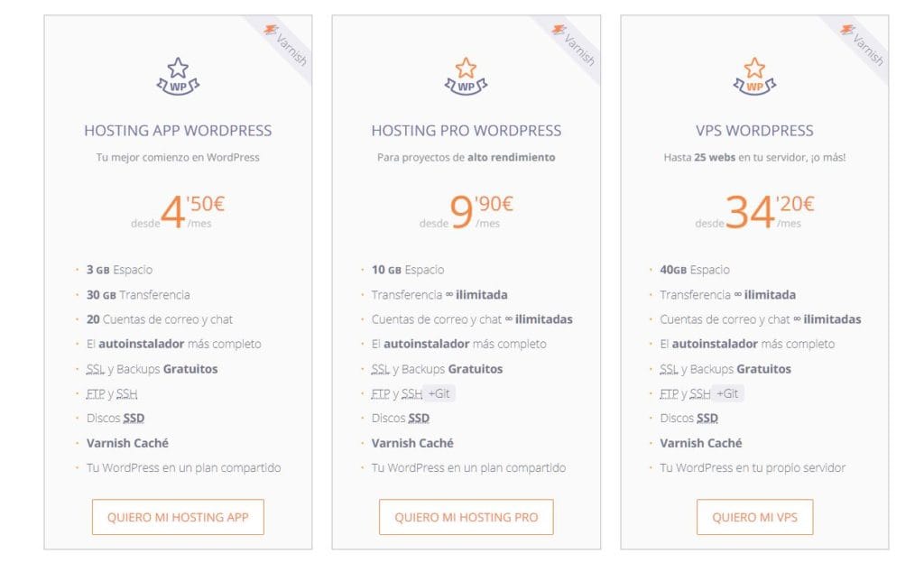This screenshot has width=924, height=572.
Task: Open the Hosting Pro WordPress title
Action: tap(466, 131)
